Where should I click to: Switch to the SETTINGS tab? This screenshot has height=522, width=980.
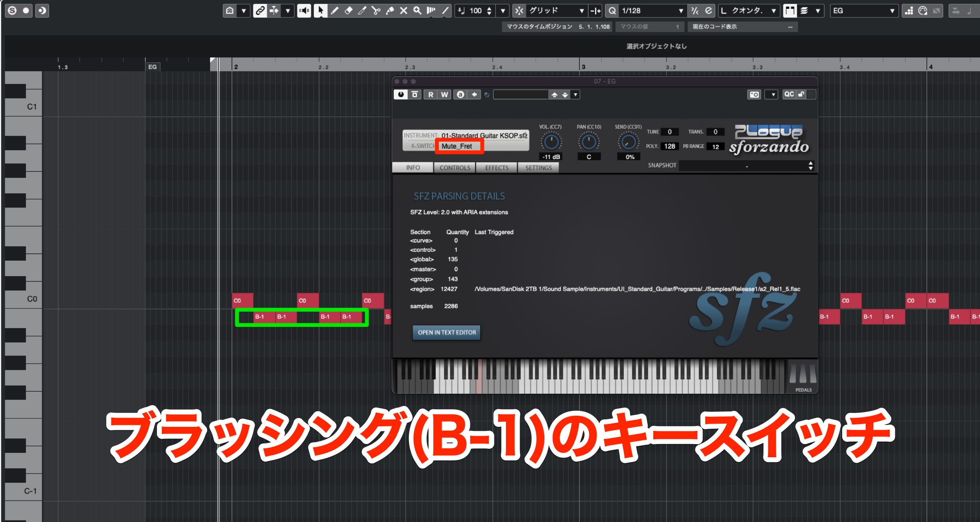coord(538,167)
